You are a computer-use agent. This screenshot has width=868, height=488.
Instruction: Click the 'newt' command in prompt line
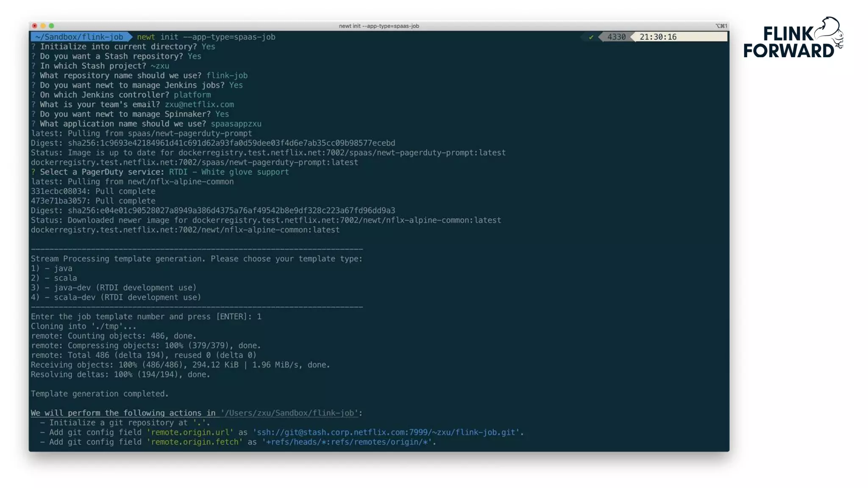[146, 37]
